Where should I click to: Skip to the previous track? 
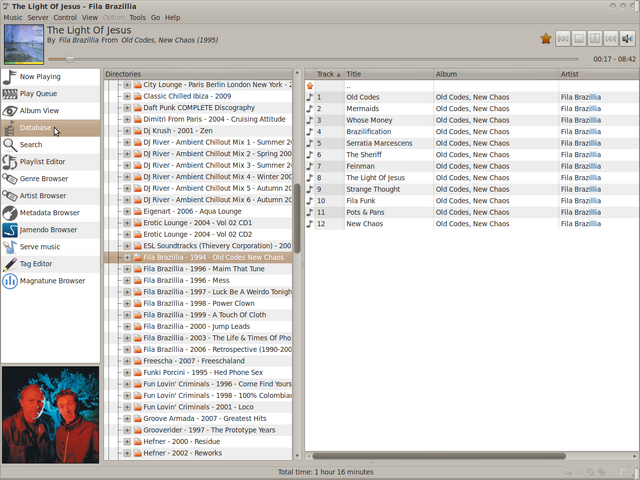(562, 39)
